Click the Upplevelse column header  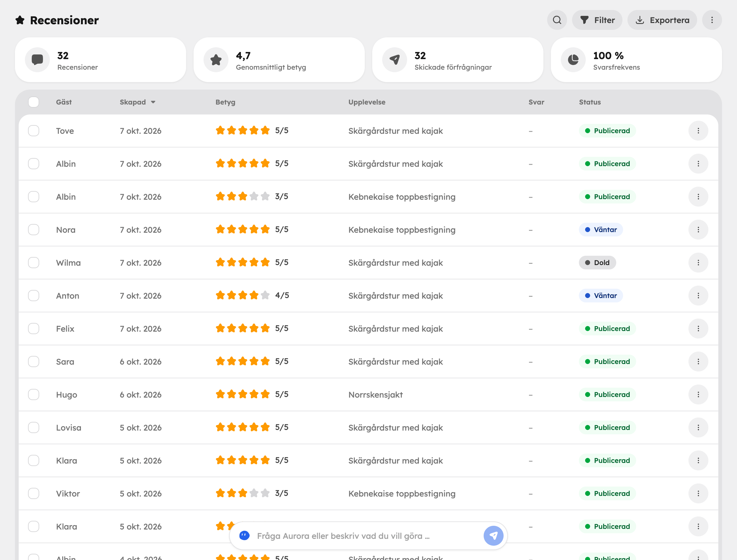(367, 102)
